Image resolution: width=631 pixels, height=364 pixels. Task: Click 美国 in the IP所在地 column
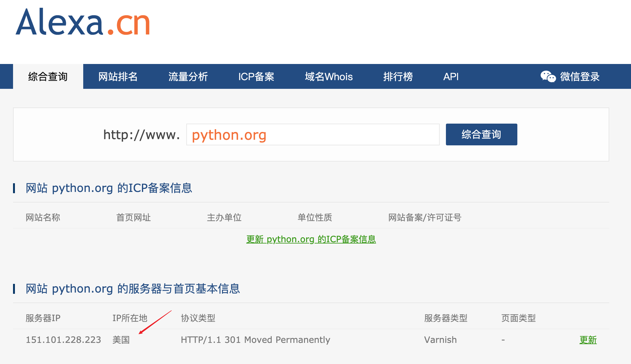pos(121,340)
